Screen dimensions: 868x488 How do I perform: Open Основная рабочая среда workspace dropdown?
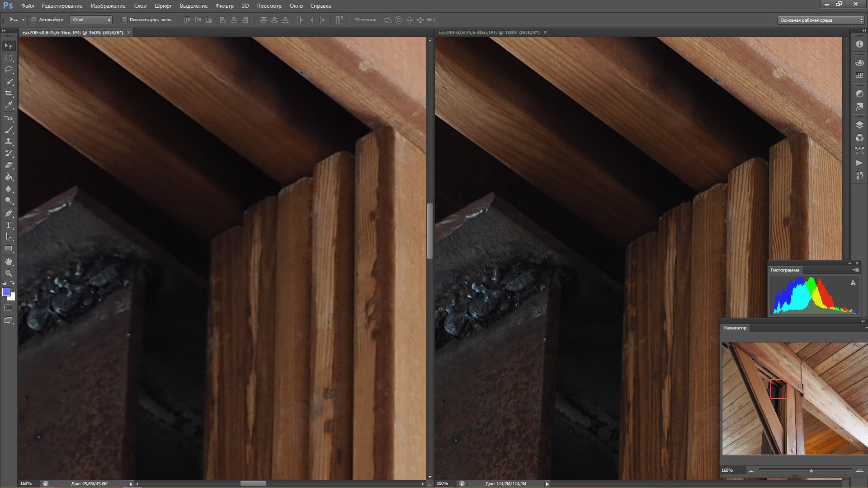821,20
